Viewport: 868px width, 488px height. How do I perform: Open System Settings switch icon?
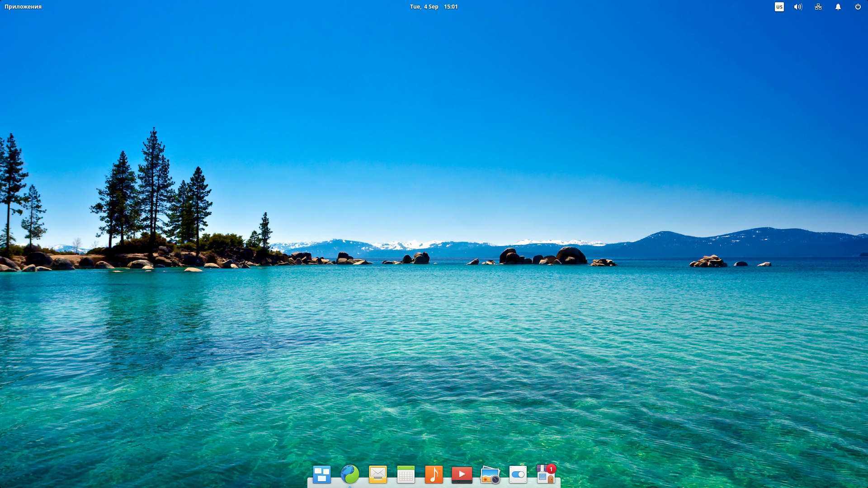(x=518, y=474)
